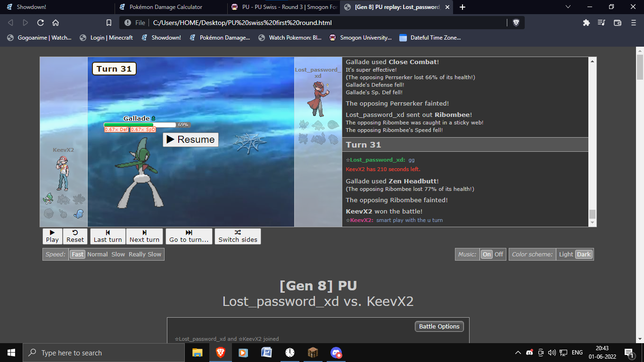This screenshot has width=644, height=362.
Task: Open Brave browser from the taskbar
Action: pos(220,353)
